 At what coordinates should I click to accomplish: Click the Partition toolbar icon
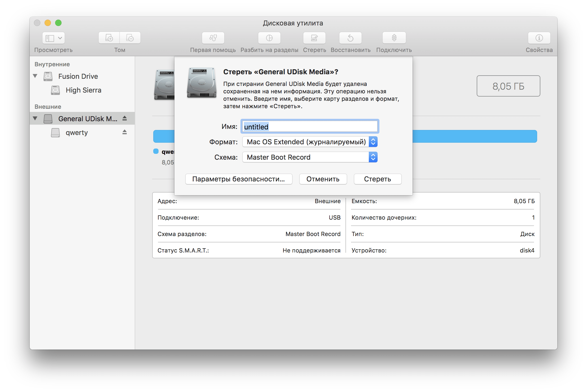[269, 38]
